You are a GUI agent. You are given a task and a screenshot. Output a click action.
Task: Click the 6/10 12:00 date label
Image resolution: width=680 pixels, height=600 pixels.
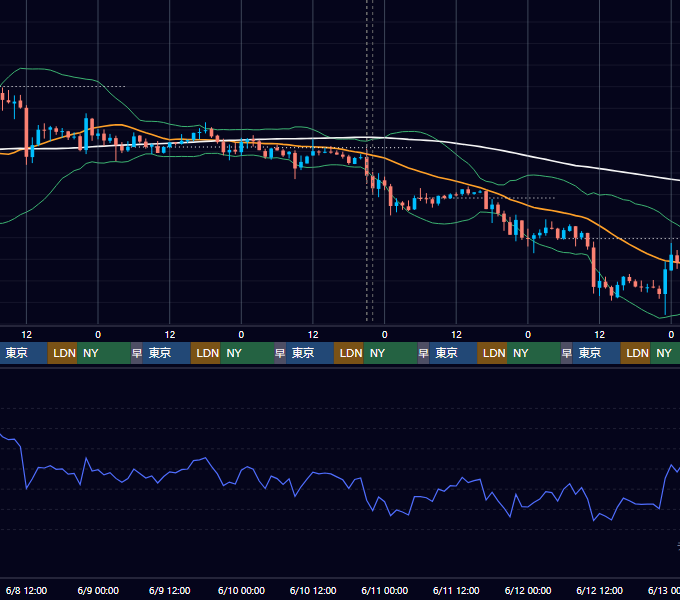tap(313, 590)
